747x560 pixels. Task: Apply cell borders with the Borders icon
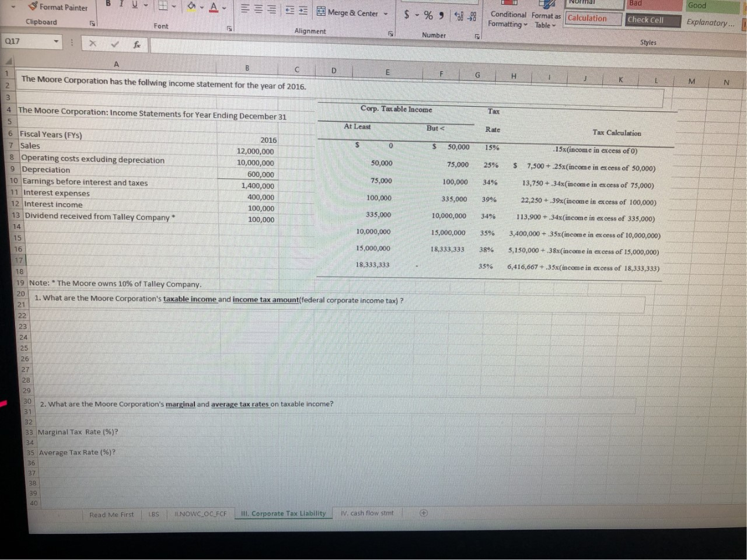pos(164,6)
